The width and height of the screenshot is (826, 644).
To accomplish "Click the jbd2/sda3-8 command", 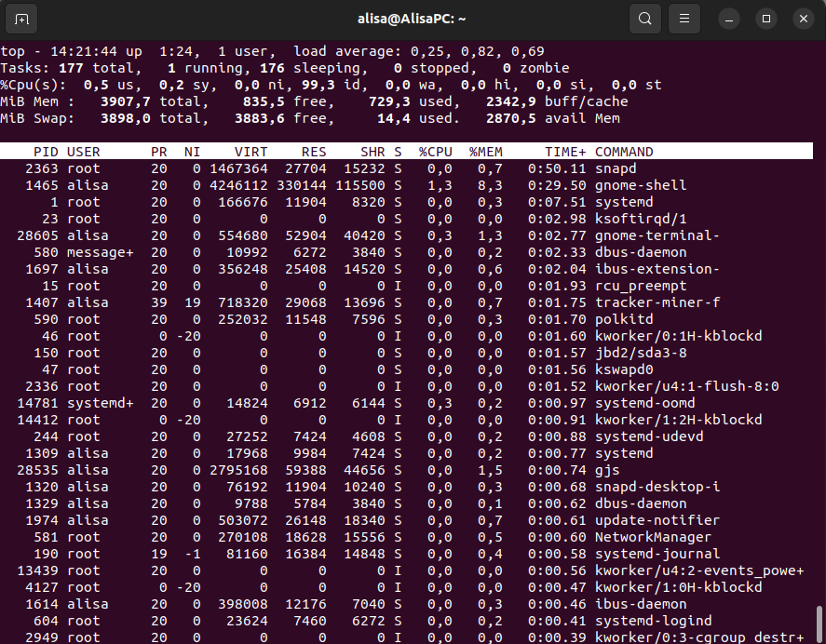I will 641,353.
